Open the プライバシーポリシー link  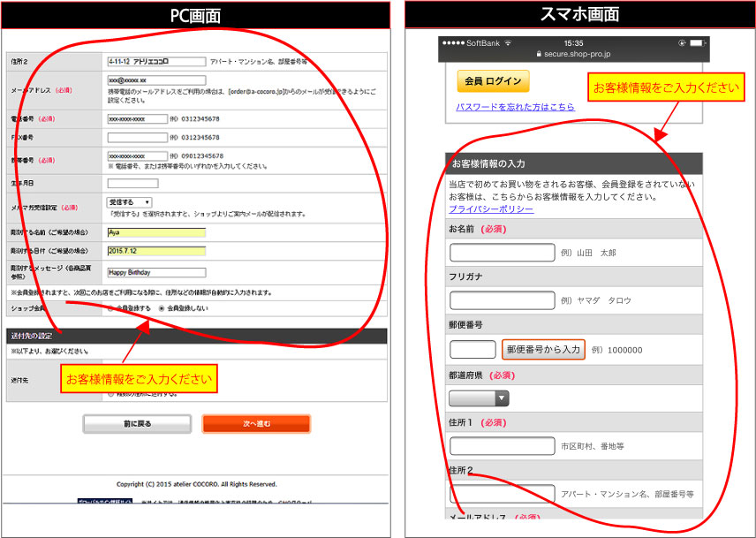(491, 209)
